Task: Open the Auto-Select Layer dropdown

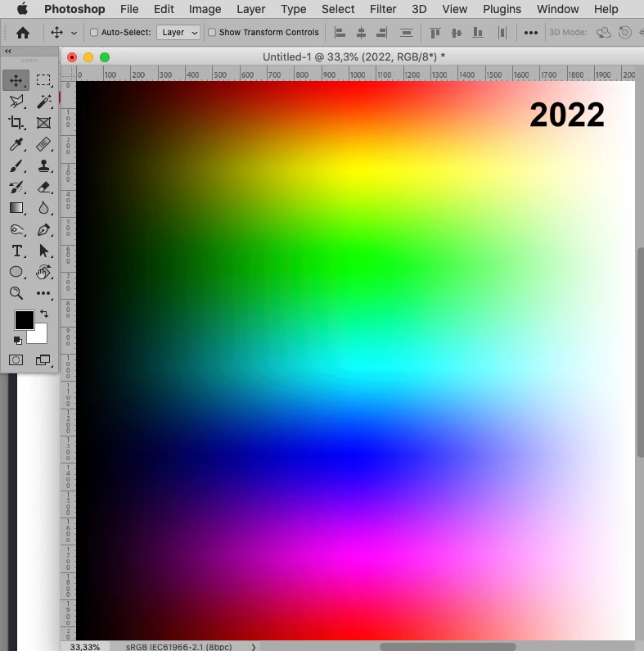Action: tap(178, 33)
